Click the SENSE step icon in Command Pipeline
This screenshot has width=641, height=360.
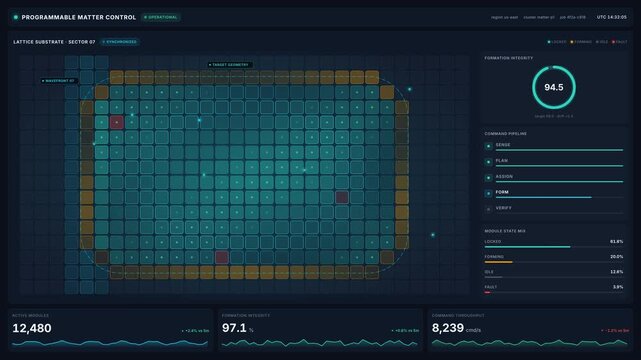point(488,146)
